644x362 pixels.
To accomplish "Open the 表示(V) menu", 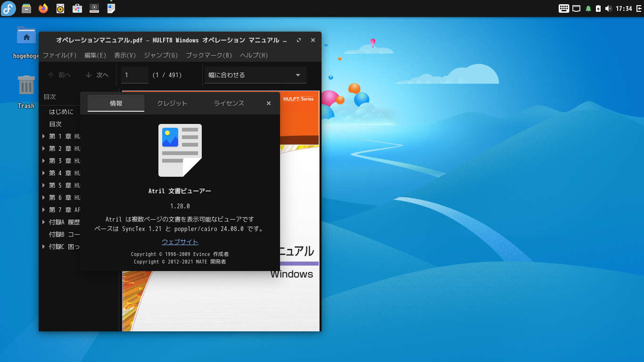I will [x=125, y=55].
